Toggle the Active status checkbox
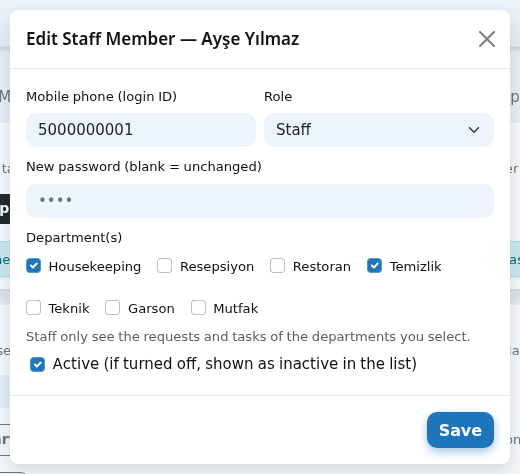This screenshot has height=474, width=520. click(x=37, y=364)
